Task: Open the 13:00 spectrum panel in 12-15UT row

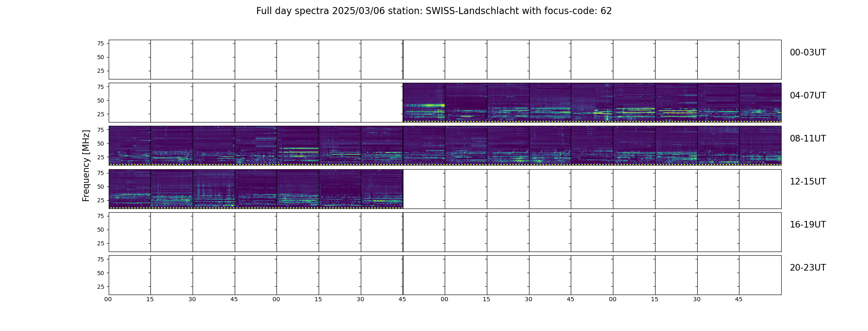Action: pyautogui.click(x=298, y=189)
